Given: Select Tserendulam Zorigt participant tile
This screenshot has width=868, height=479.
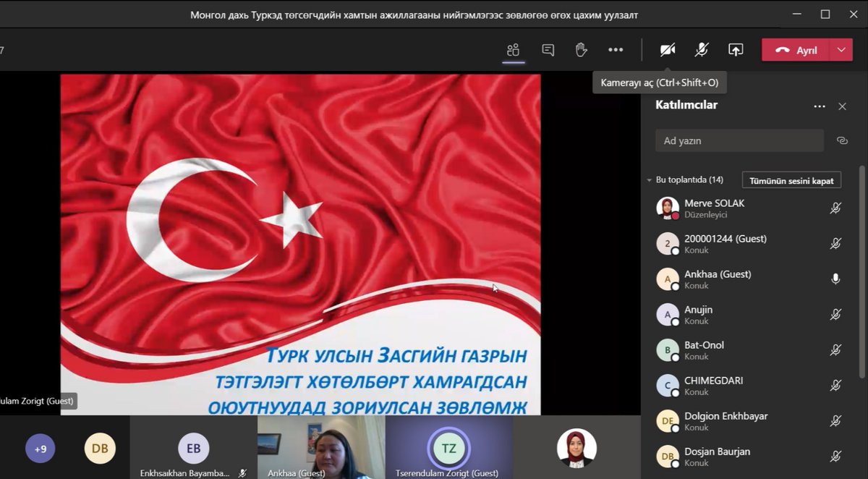Looking at the screenshot, I should tap(448, 447).
